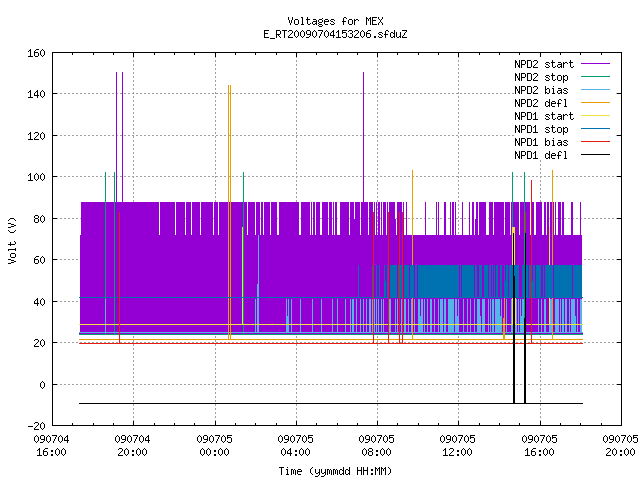Click the '090705 08:00' time tick label
The width and height of the screenshot is (640, 480).
click(x=377, y=446)
